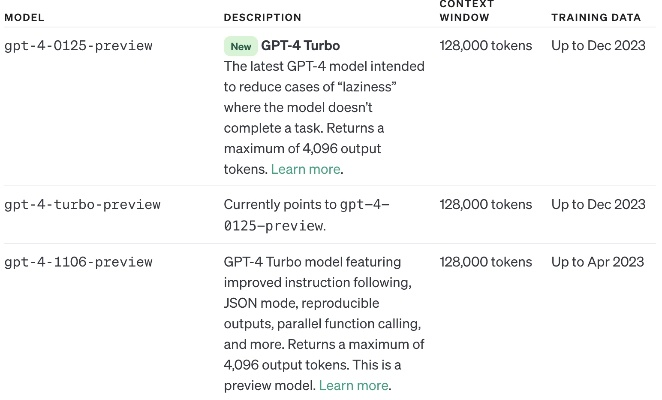Screen dimensions: 662x400
Task: Click 128,000 tokens in the gpt-4-turbo-preview row
Action: click(x=485, y=204)
